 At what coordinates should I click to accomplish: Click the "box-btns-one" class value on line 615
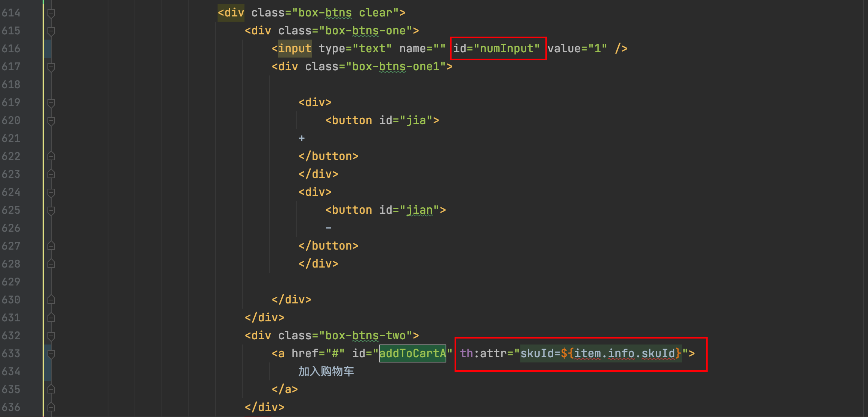click(366, 31)
